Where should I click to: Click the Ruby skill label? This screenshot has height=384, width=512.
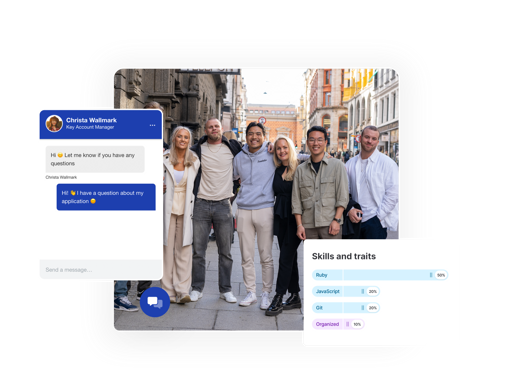pyautogui.click(x=322, y=275)
